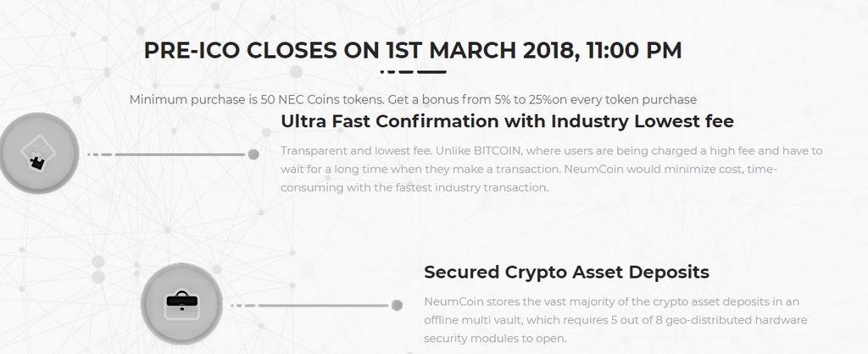Click the small dashes left of the briefcase connector line
The height and width of the screenshot is (354, 868).
[242, 306]
